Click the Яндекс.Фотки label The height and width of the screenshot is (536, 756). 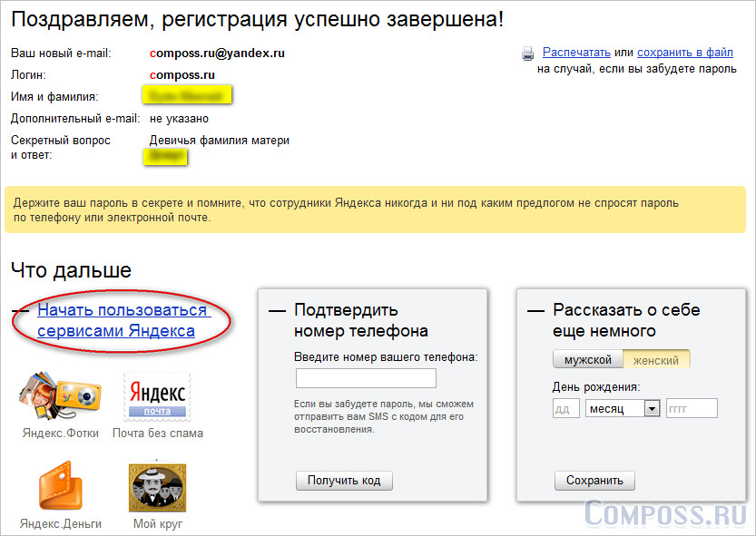click(61, 434)
